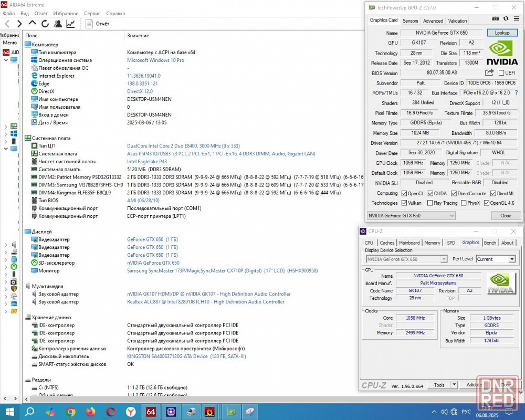Open the Файл menu in AIDA64
This screenshot has height=420, width=525.
[x=9, y=14]
